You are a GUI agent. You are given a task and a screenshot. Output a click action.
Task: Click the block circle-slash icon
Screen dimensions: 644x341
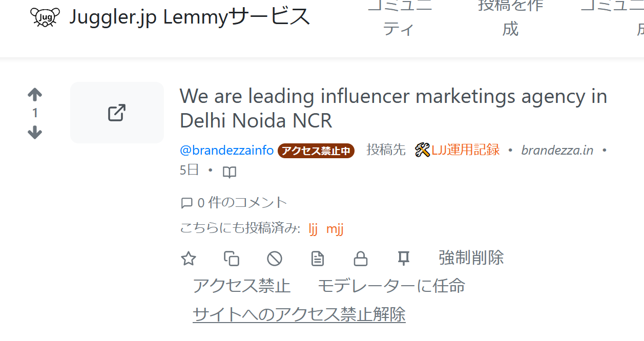click(x=275, y=259)
